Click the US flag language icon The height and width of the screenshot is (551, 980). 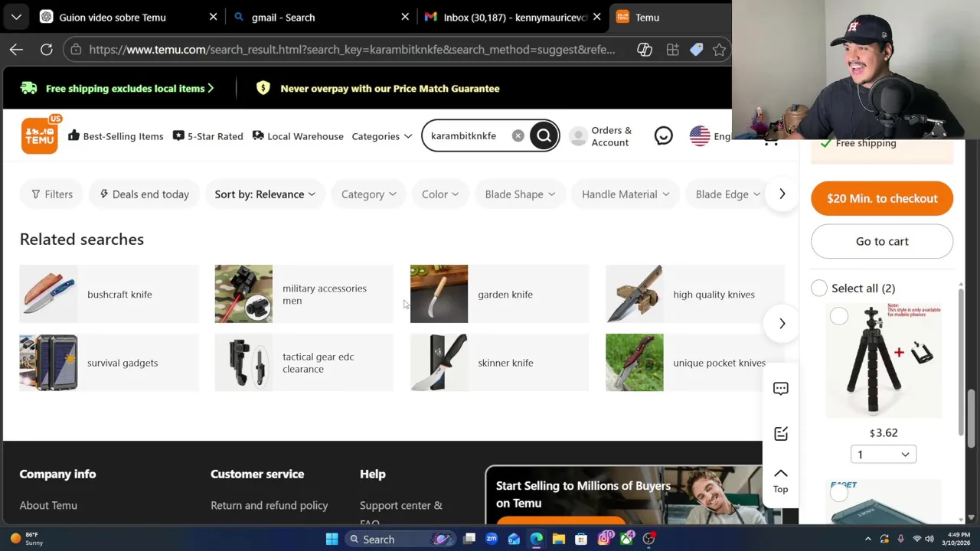(x=700, y=135)
